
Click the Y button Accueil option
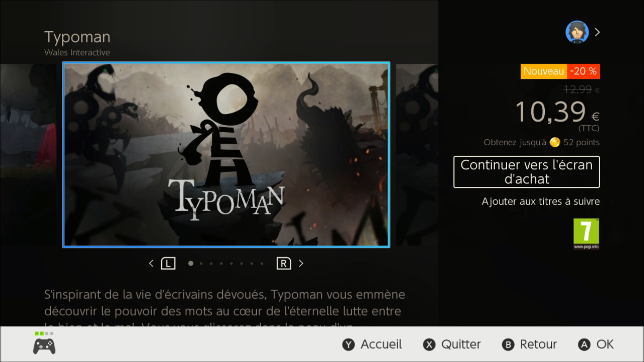click(x=372, y=344)
